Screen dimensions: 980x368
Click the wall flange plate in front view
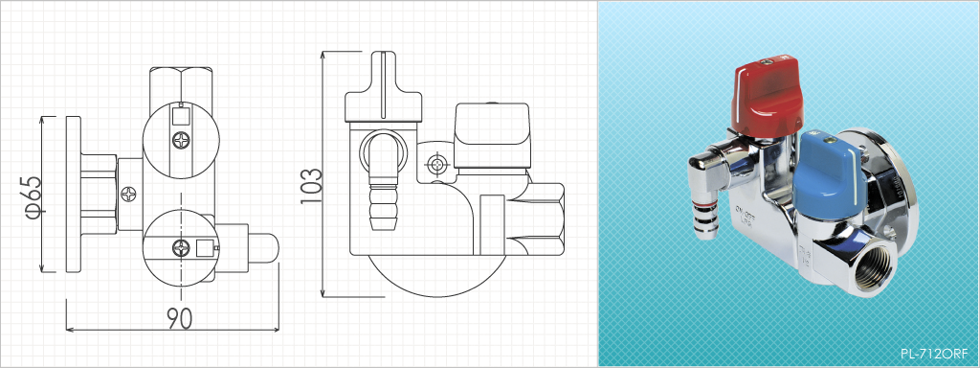click(x=73, y=194)
